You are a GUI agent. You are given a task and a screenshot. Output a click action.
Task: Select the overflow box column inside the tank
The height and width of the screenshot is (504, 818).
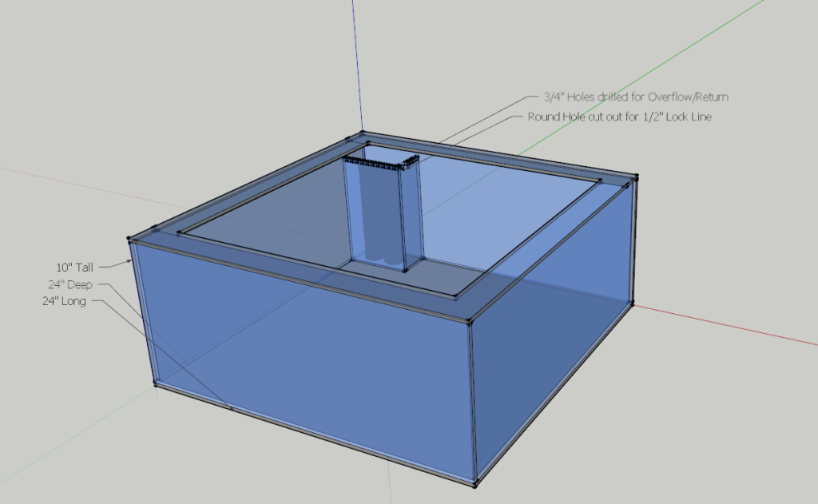(383, 214)
